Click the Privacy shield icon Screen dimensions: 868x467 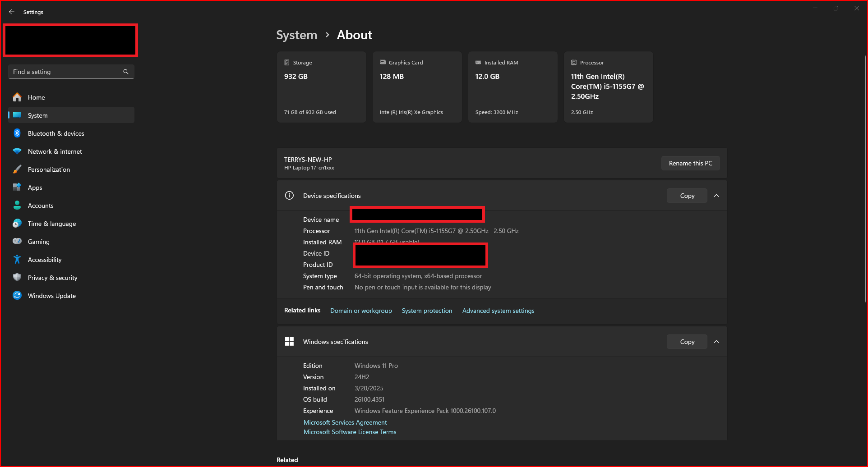click(x=17, y=277)
